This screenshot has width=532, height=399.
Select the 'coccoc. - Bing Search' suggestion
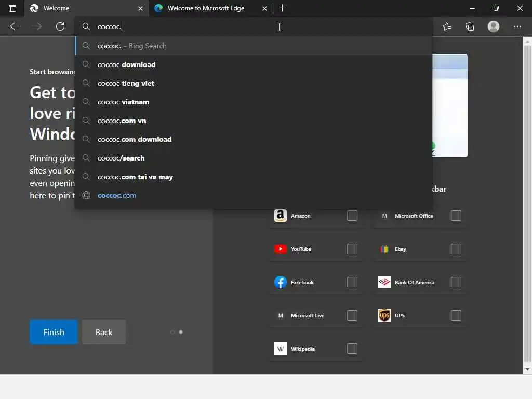[254, 46]
